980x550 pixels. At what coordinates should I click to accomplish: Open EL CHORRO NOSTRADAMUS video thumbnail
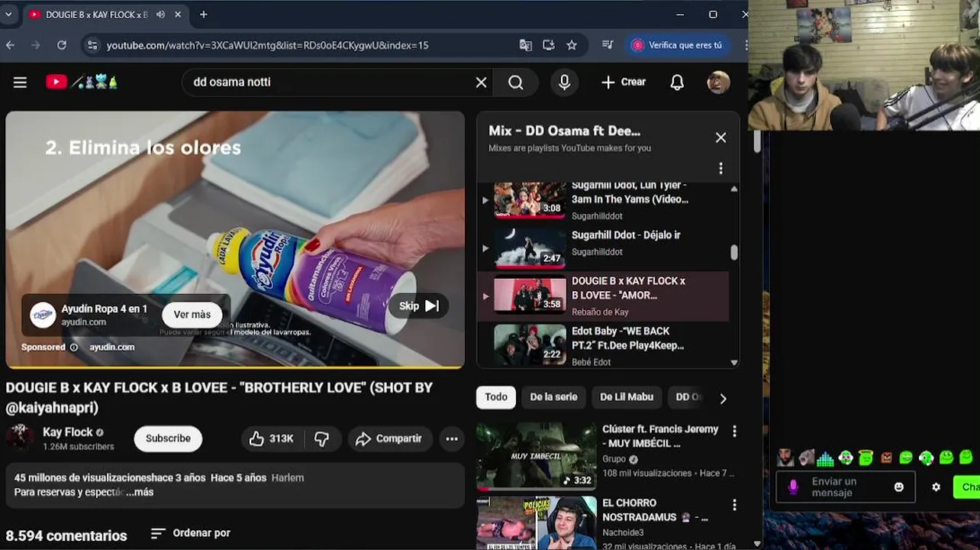click(537, 523)
